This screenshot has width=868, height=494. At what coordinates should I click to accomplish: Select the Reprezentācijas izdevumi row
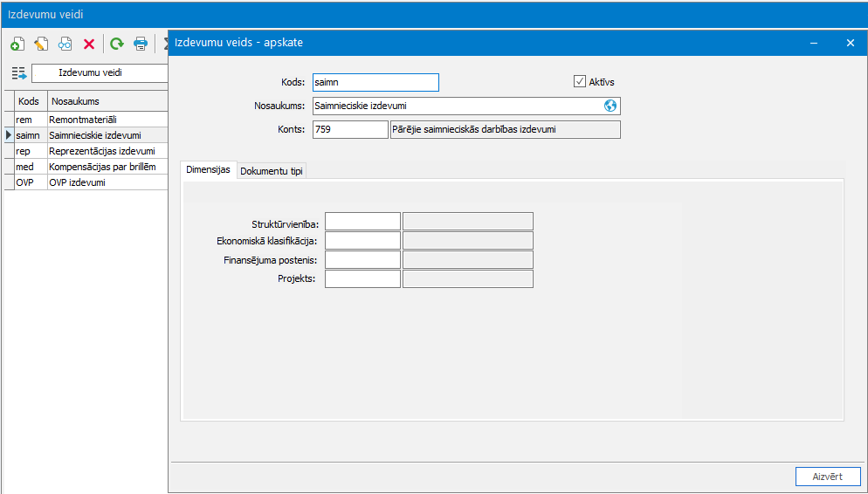[86, 151]
